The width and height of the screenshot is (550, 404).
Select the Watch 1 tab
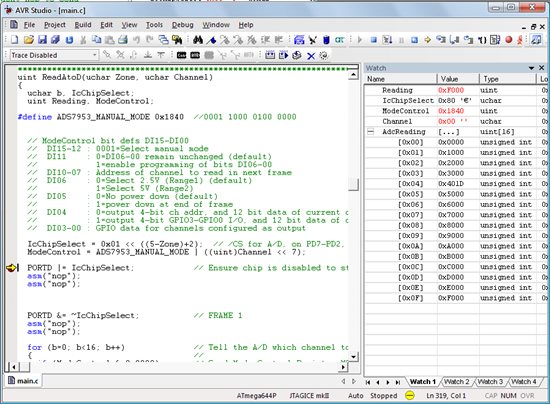(x=423, y=382)
